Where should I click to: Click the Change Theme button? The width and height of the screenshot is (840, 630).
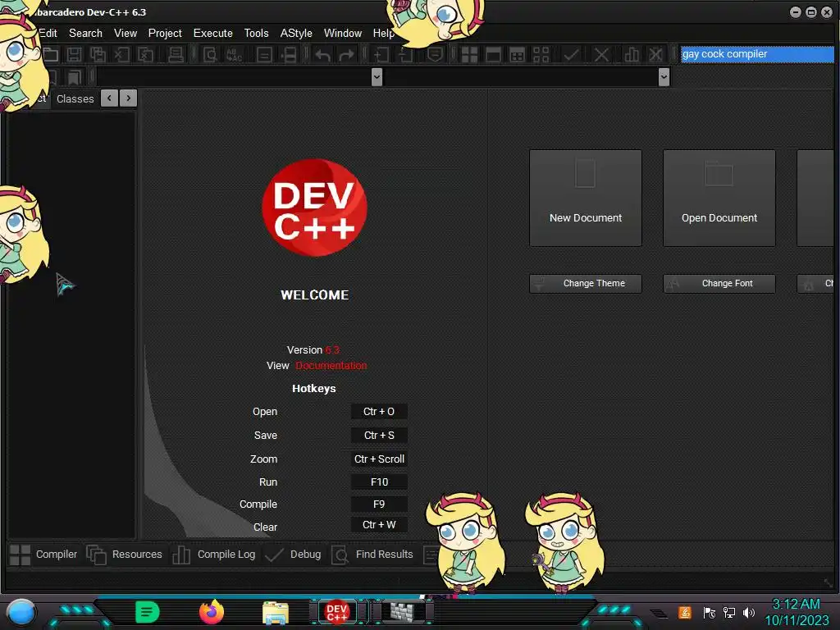[586, 283]
